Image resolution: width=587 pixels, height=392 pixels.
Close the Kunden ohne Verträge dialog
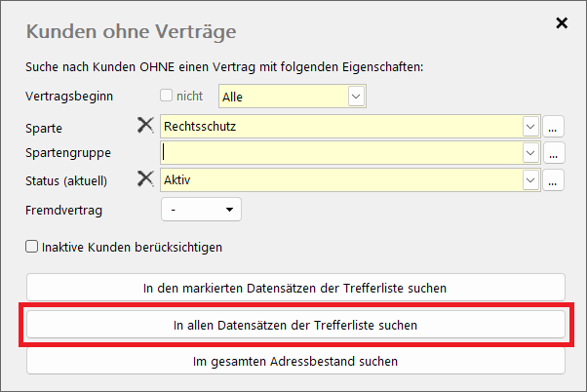point(562,22)
